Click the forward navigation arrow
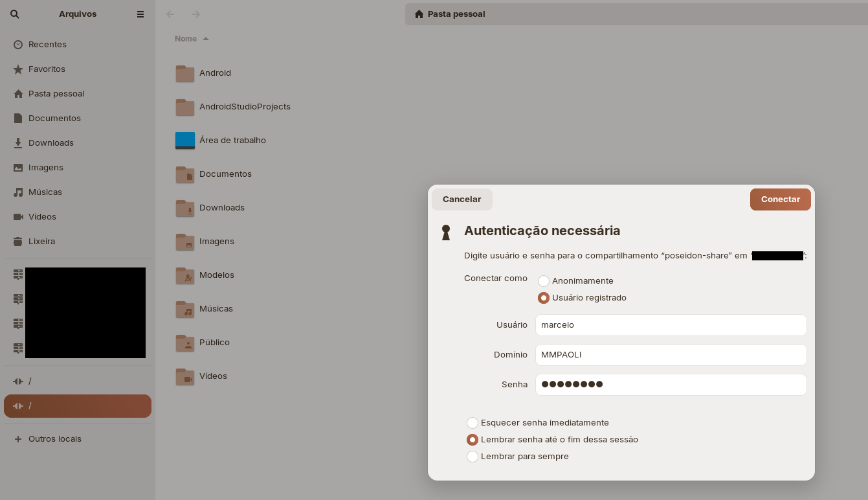The height and width of the screenshot is (500, 868). 196,14
